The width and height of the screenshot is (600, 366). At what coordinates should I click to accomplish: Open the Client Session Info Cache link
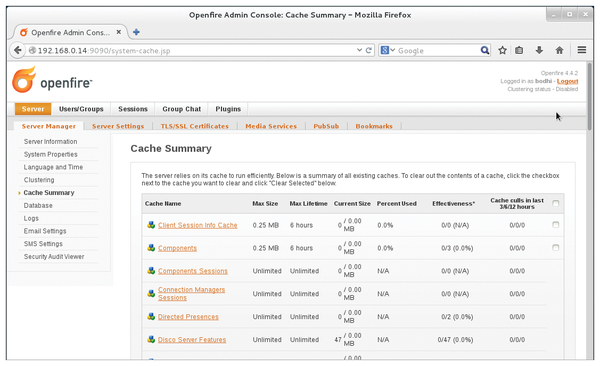(x=197, y=225)
